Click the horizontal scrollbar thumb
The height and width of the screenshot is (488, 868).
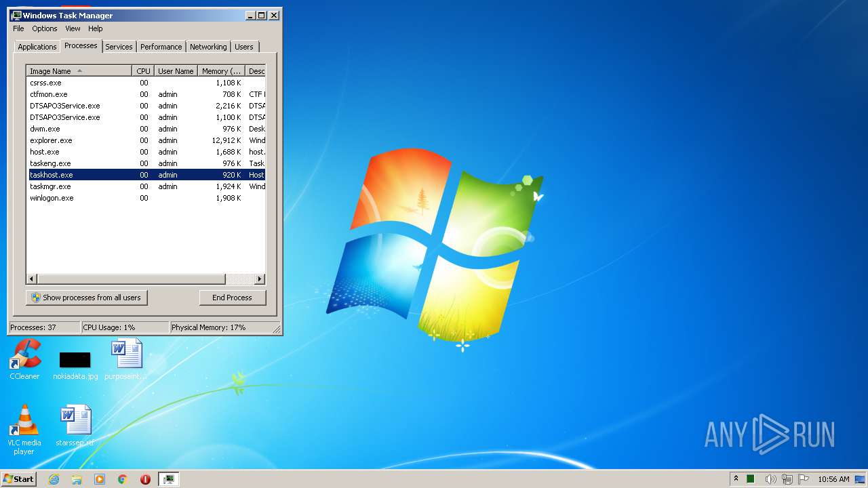click(131, 279)
